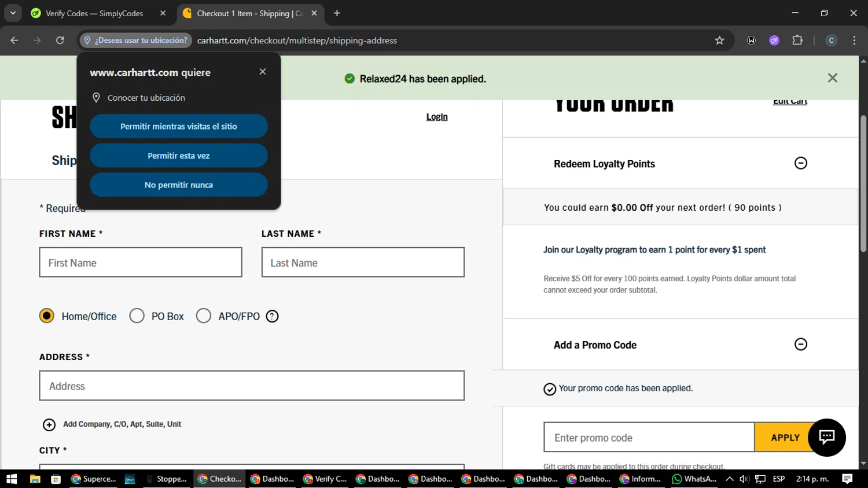Open the clock showing 2:14 p. m.

pos(812,479)
